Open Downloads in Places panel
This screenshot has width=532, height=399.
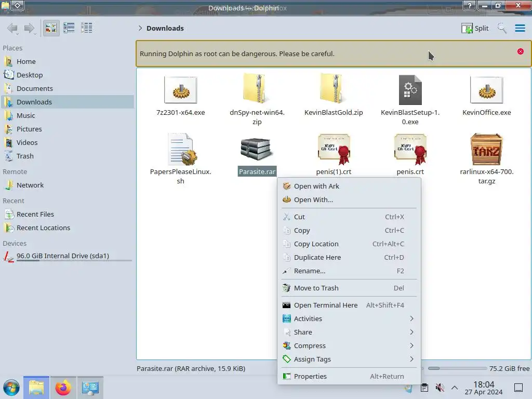tap(67, 102)
